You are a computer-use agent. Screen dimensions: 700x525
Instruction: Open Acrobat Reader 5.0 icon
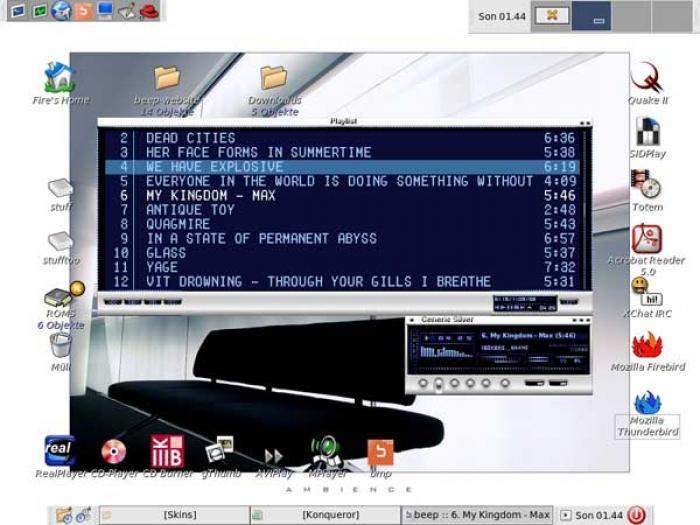click(x=647, y=239)
